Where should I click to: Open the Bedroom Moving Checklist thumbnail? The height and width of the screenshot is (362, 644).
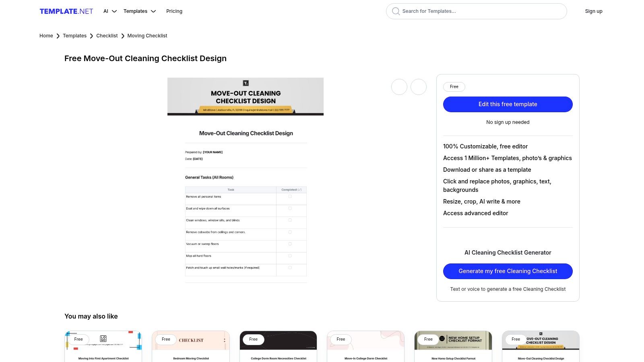[191, 347]
